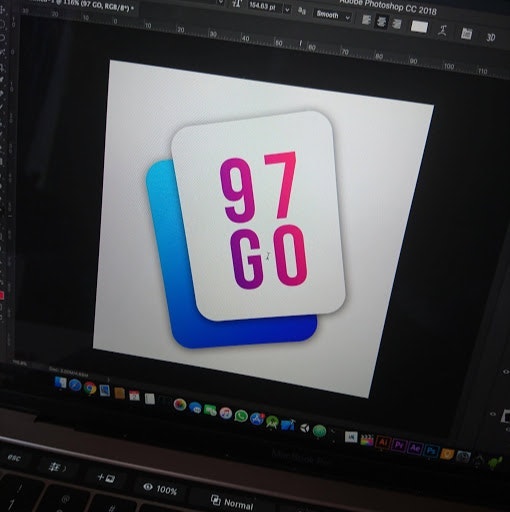Open the App Store from the Dock
The image size is (510, 512).
pyautogui.click(x=257, y=419)
